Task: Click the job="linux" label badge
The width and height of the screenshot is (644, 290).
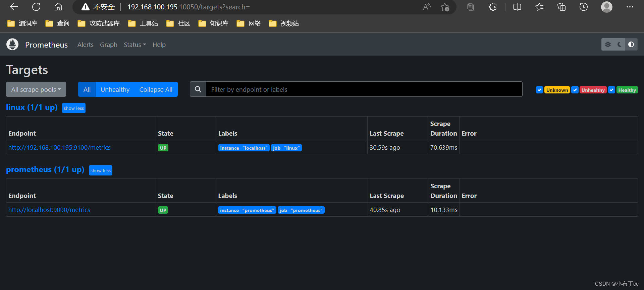Action: (286, 148)
